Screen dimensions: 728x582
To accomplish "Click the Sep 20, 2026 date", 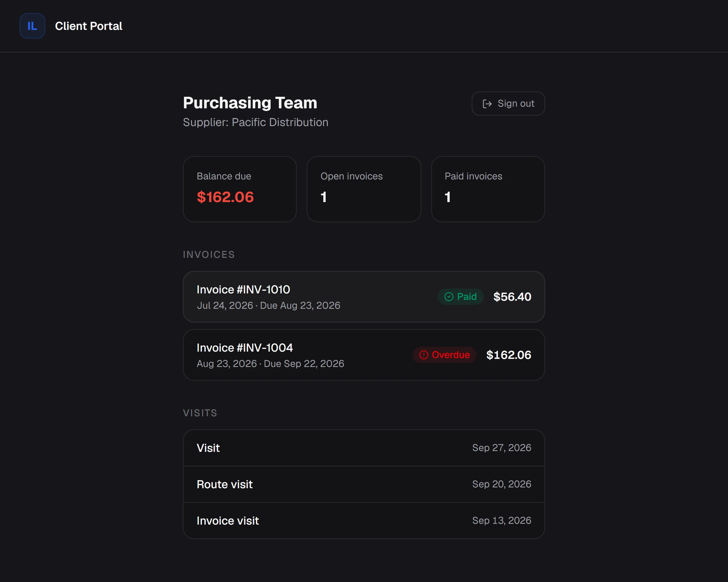I will pyautogui.click(x=502, y=484).
